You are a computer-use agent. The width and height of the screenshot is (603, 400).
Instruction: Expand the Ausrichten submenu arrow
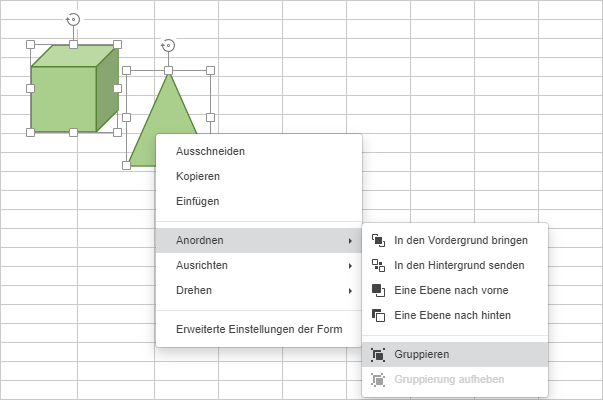click(x=350, y=266)
